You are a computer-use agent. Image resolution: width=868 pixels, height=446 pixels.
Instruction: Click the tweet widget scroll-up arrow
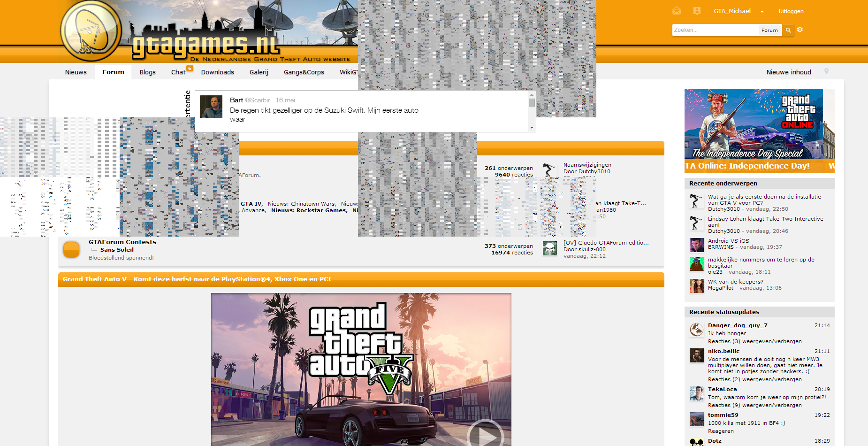click(x=532, y=95)
